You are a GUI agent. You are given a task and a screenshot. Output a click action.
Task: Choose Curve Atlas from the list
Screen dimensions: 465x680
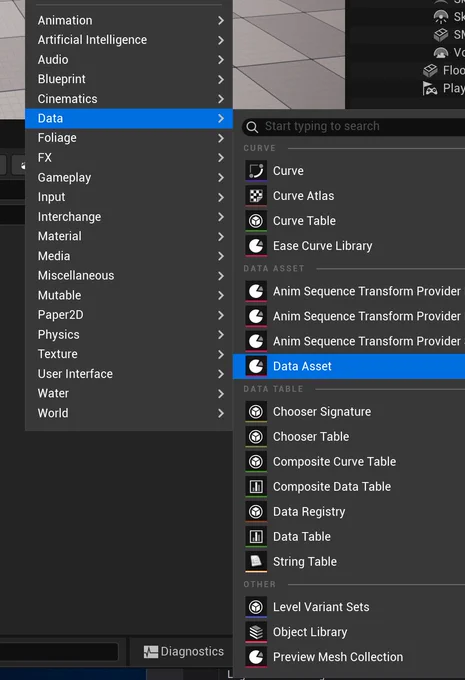[x=349, y=196]
